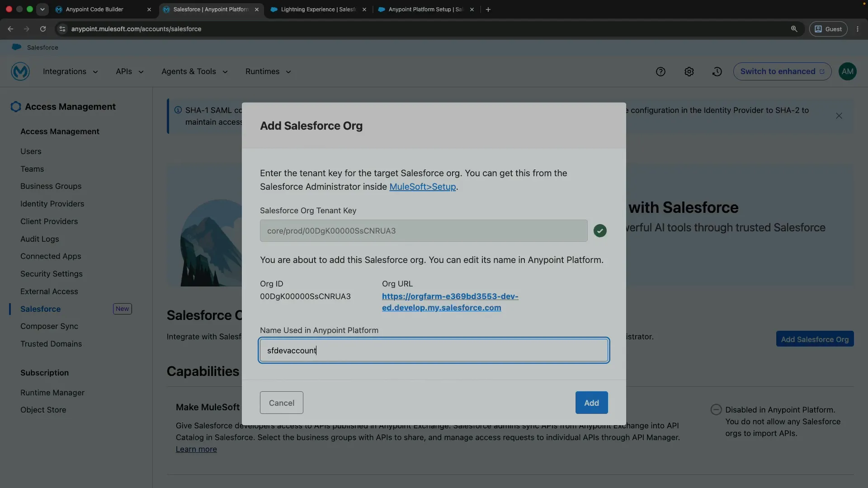This screenshot has width=868, height=488.
Task: Open the help question mark icon
Action: (660, 71)
